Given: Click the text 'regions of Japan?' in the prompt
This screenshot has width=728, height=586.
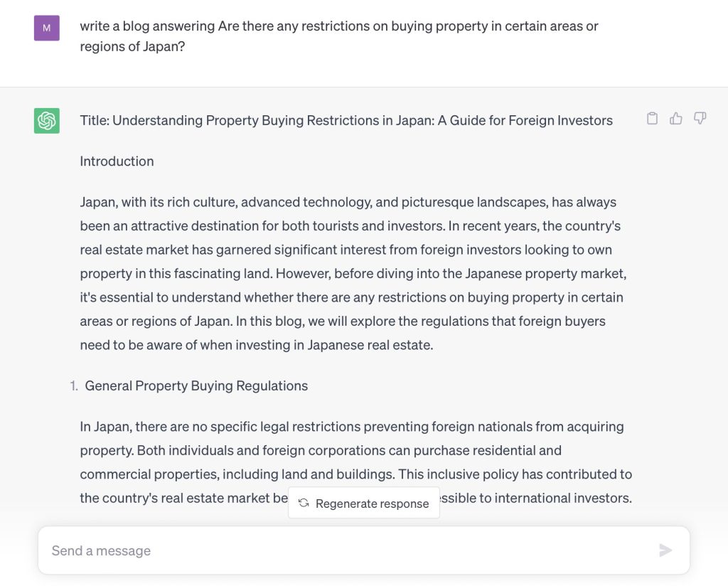Looking at the screenshot, I should coord(132,46).
